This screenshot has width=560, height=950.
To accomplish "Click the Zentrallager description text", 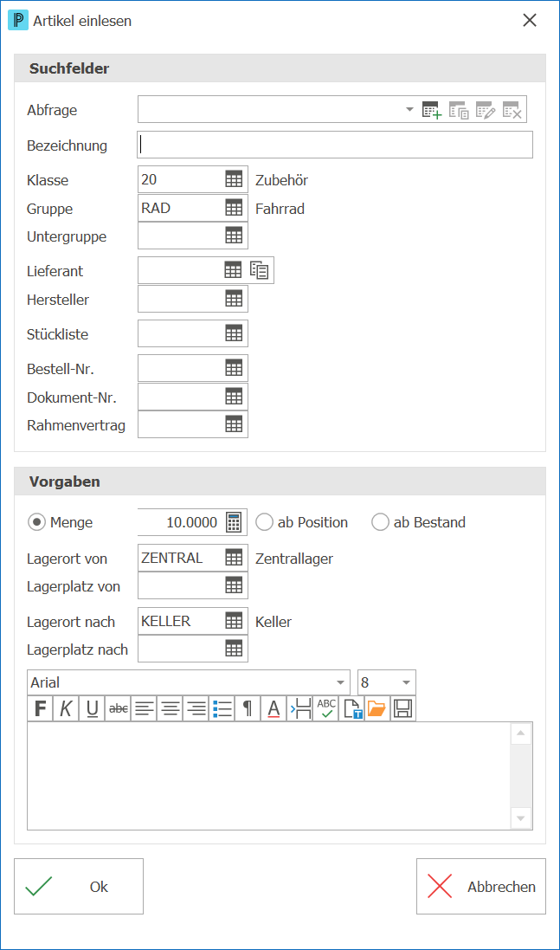I will pyautogui.click(x=294, y=559).
